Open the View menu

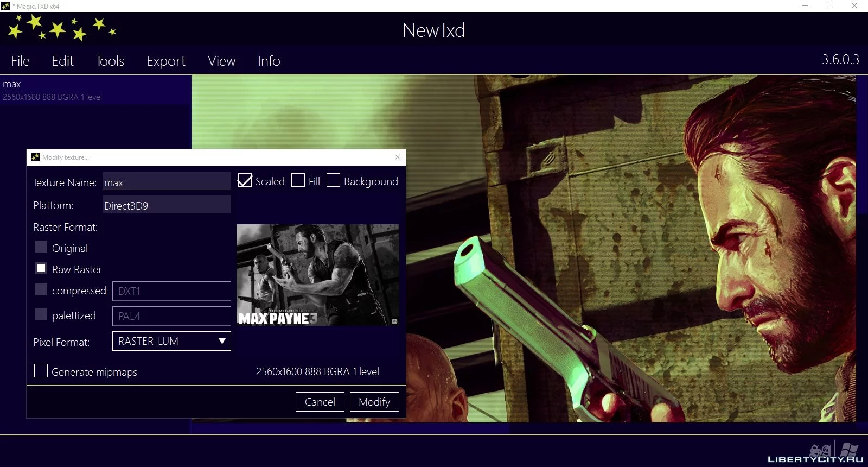221,61
